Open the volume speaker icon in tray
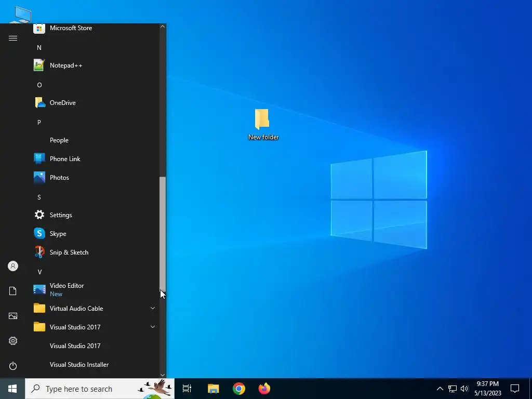 464,389
